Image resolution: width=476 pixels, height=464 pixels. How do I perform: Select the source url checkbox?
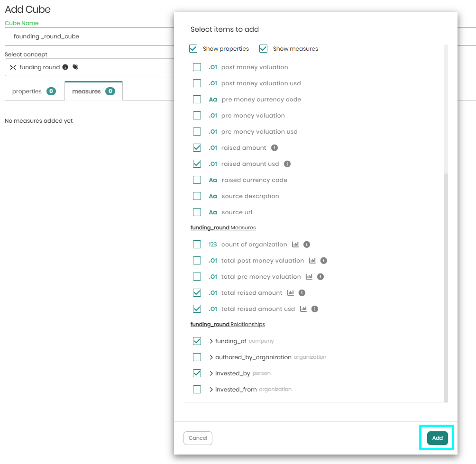pos(197,212)
